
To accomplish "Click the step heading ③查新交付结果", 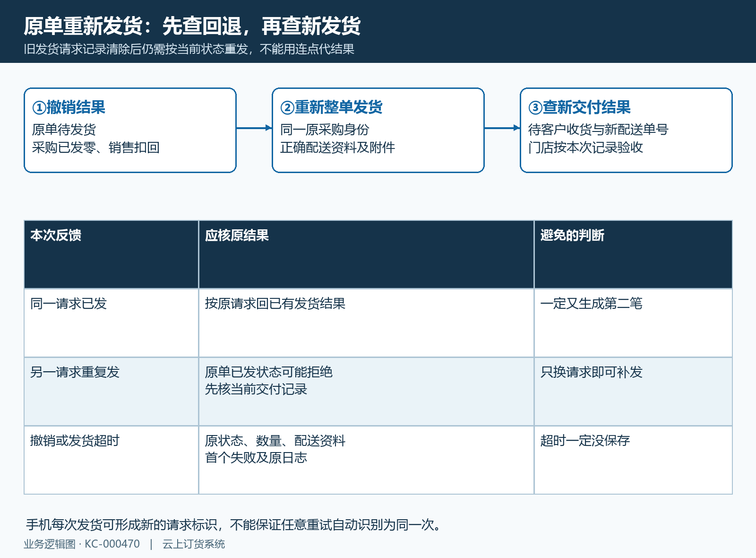I will [x=579, y=107].
